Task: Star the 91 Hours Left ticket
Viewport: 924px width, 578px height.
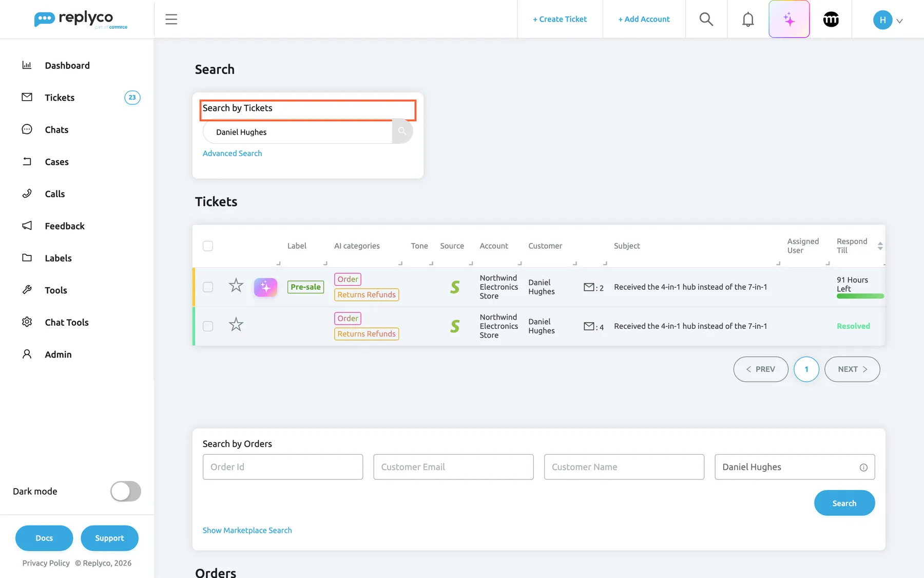Action: [236, 285]
